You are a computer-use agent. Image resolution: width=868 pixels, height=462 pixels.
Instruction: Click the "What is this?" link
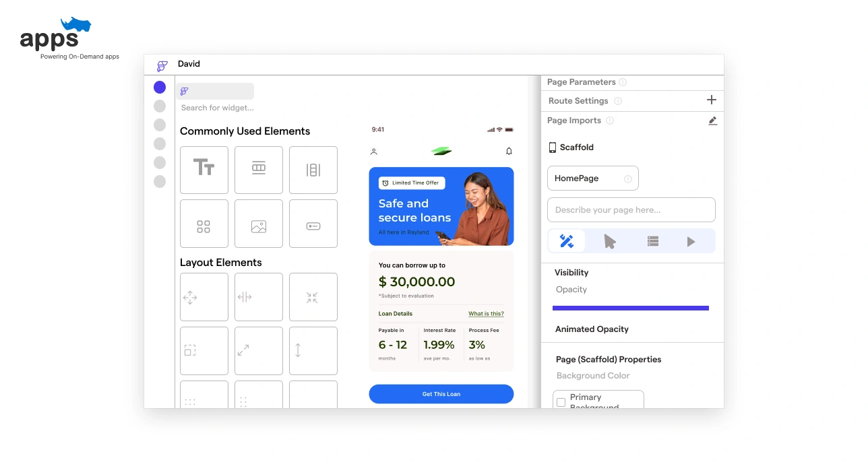pos(486,314)
